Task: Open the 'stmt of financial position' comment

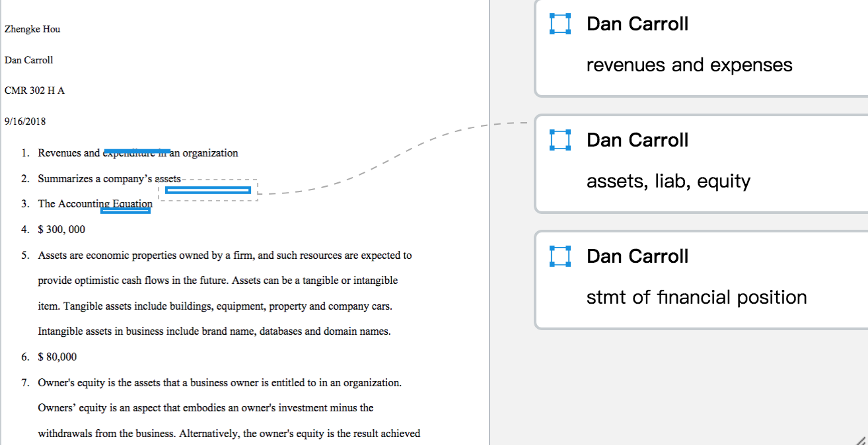Action: (702, 280)
